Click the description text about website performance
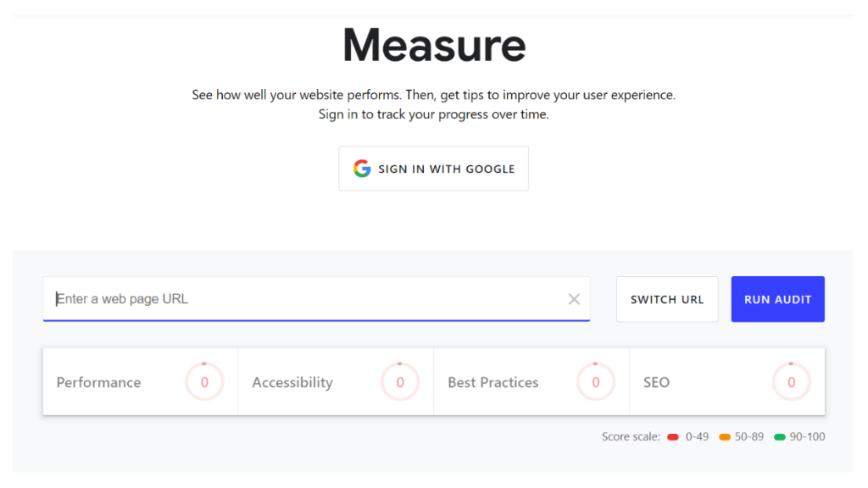868x488 pixels. click(x=433, y=104)
